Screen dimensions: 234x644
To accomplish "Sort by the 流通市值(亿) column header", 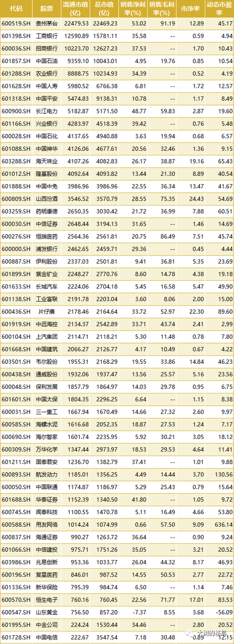I will (x=76, y=9).
